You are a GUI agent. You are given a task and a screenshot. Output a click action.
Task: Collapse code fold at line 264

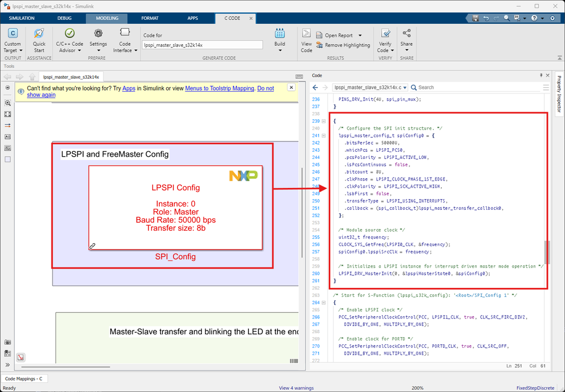[x=324, y=303]
